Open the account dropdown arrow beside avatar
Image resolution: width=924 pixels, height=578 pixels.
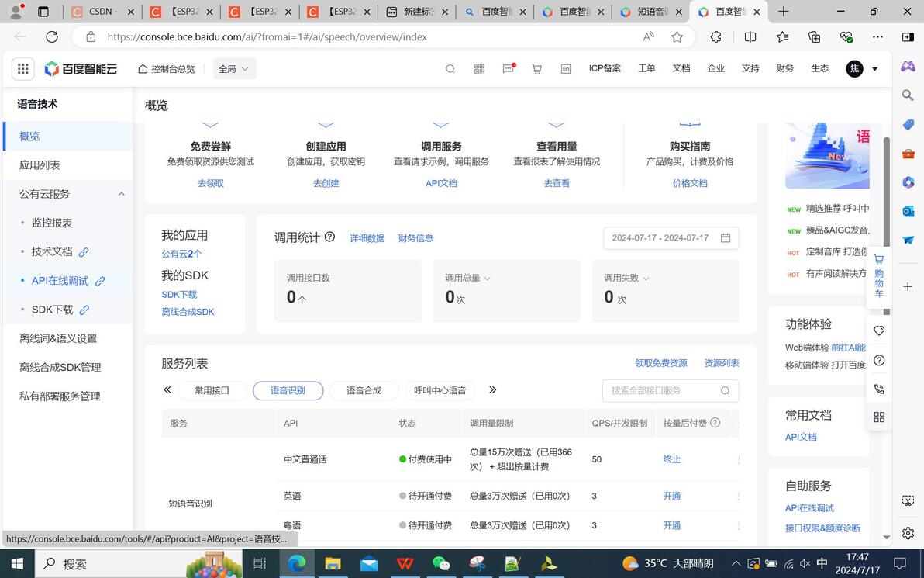coord(874,69)
